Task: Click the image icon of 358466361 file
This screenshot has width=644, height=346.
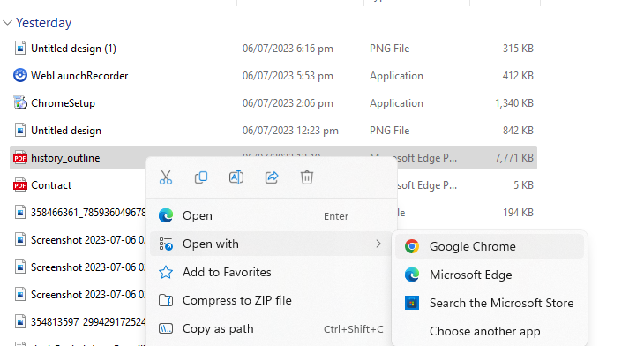Action: [x=19, y=213]
